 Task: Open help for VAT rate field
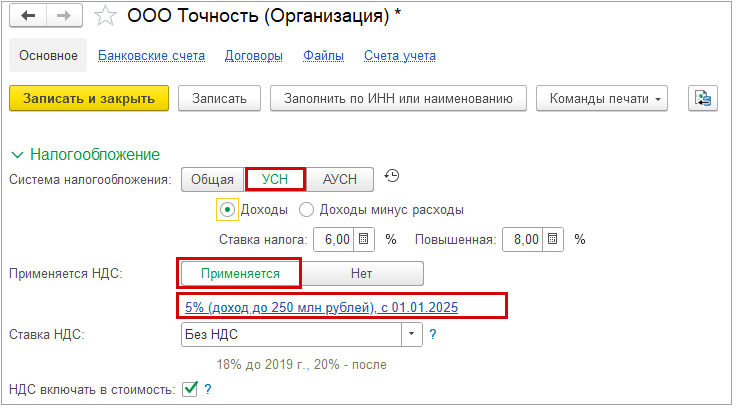coord(433,334)
